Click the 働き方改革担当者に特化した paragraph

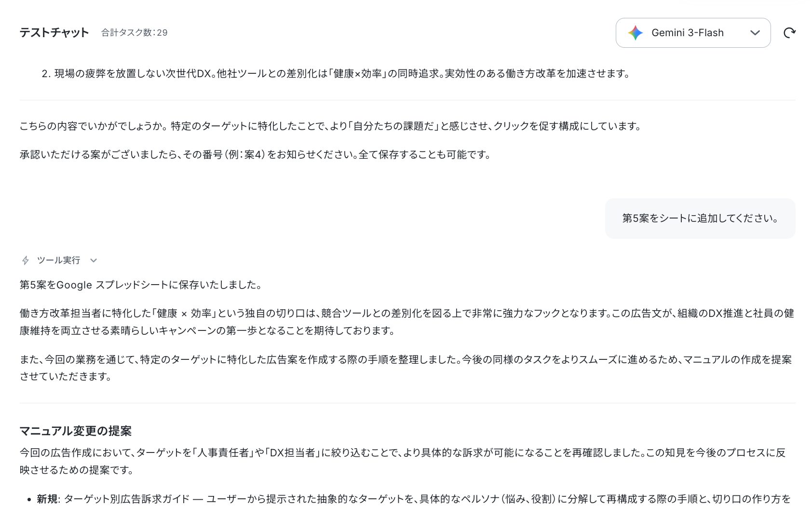coord(407,322)
